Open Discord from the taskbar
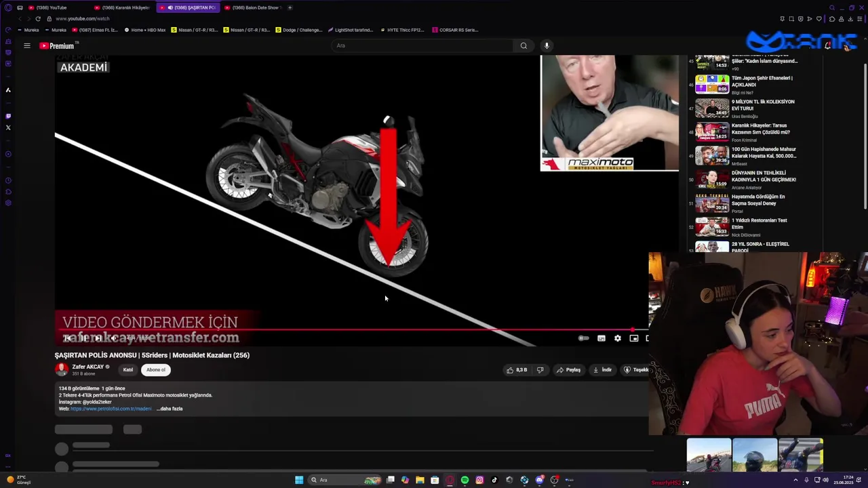868x488 pixels. (x=539, y=480)
